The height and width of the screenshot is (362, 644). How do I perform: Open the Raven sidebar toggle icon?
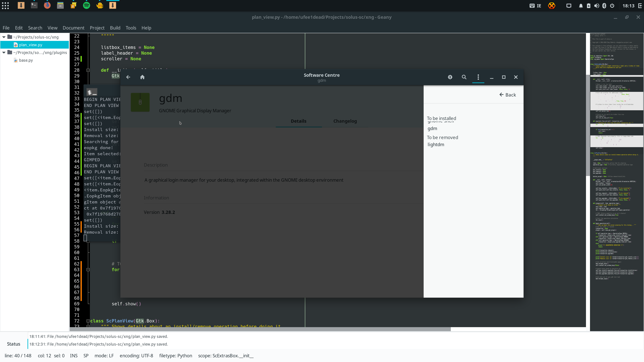point(640,6)
